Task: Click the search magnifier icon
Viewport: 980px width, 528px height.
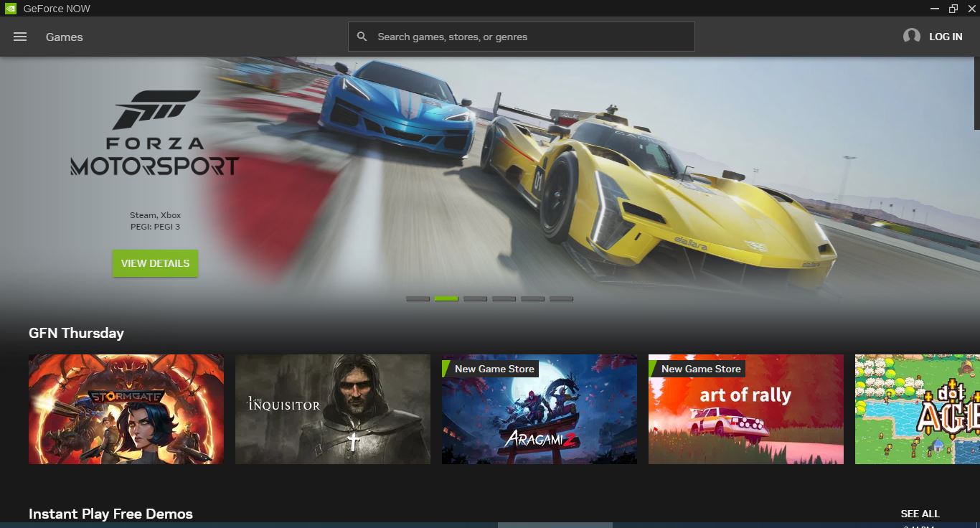Action: tap(362, 37)
